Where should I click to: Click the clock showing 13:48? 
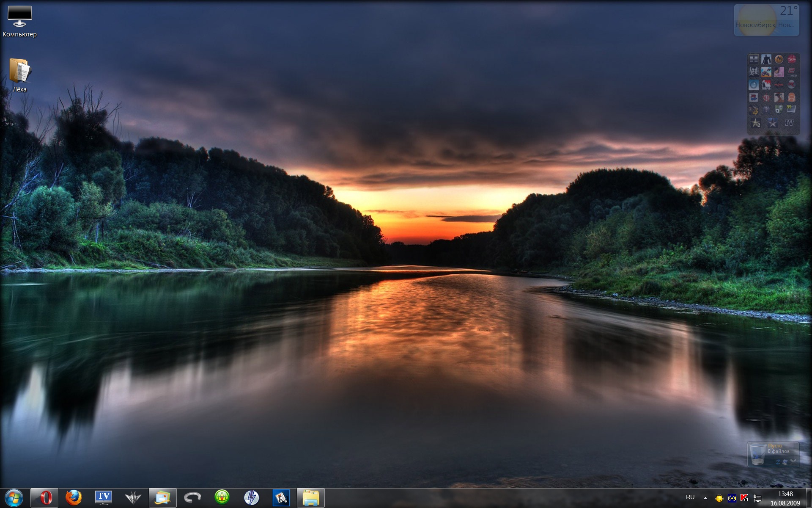click(785, 498)
